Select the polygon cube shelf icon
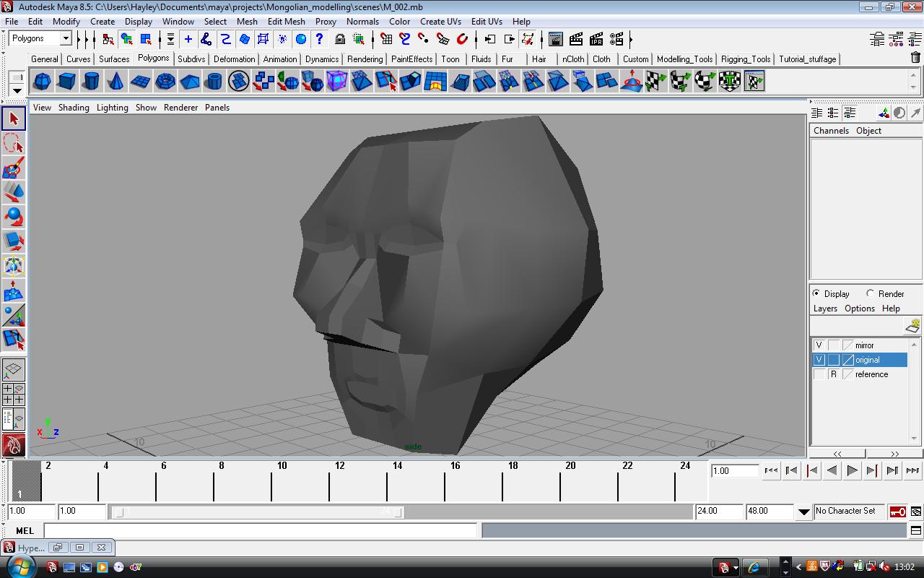 [x=66, y=81]
